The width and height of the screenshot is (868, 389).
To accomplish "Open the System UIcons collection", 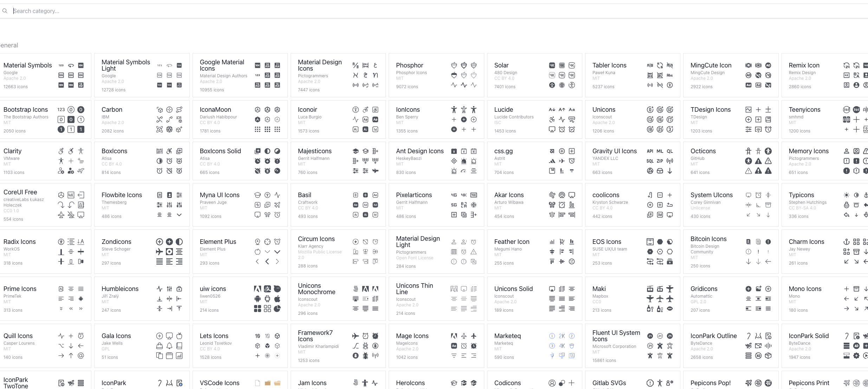I will click(731, 205).
